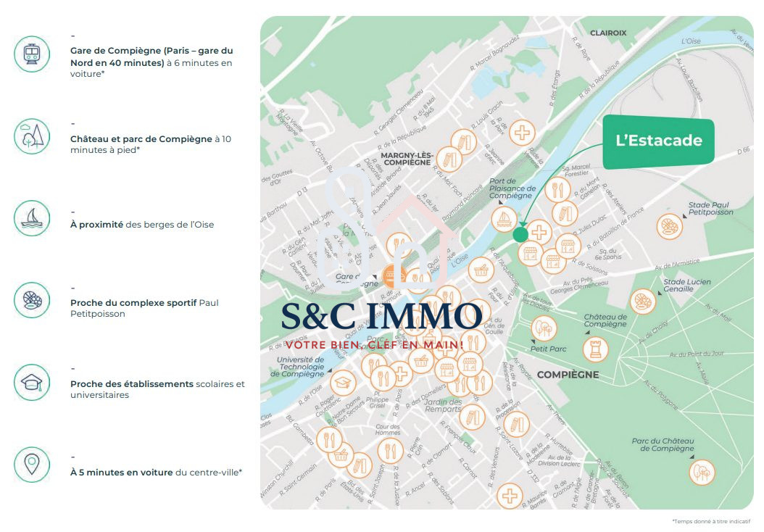
Task: Click the train station icon in the left list
Action: [x=32, y=54]
